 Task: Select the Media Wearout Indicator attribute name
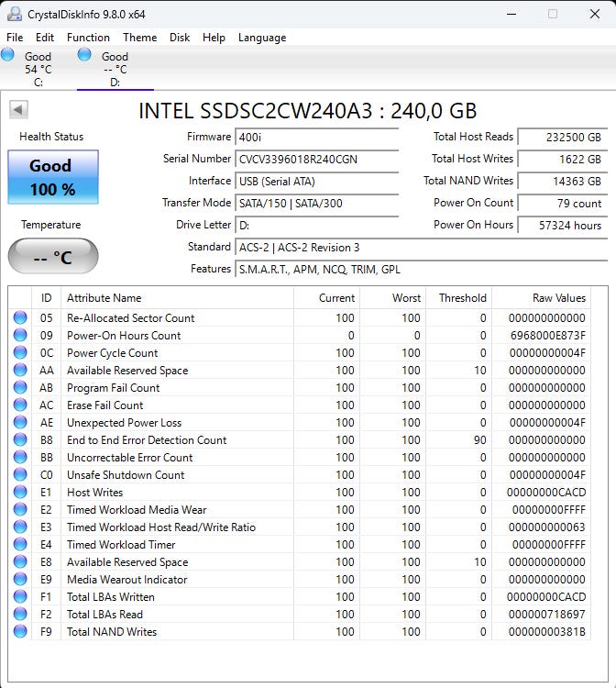(126, 579)
